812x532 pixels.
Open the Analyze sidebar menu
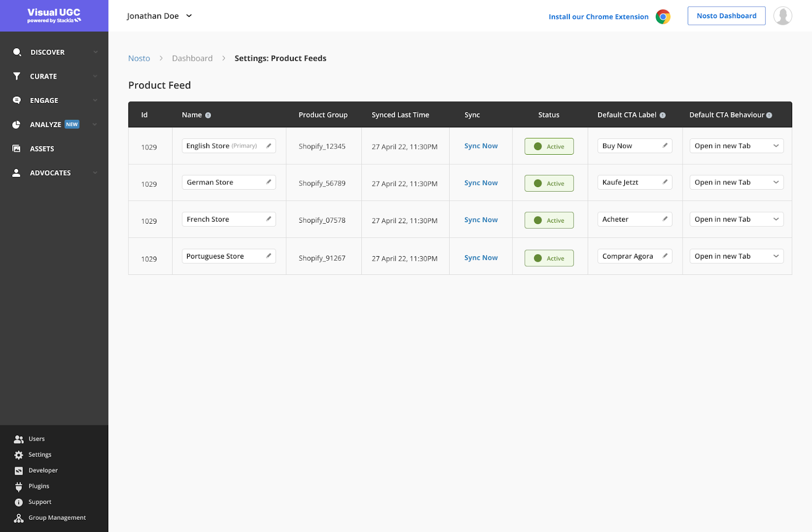tap(54, 125)
